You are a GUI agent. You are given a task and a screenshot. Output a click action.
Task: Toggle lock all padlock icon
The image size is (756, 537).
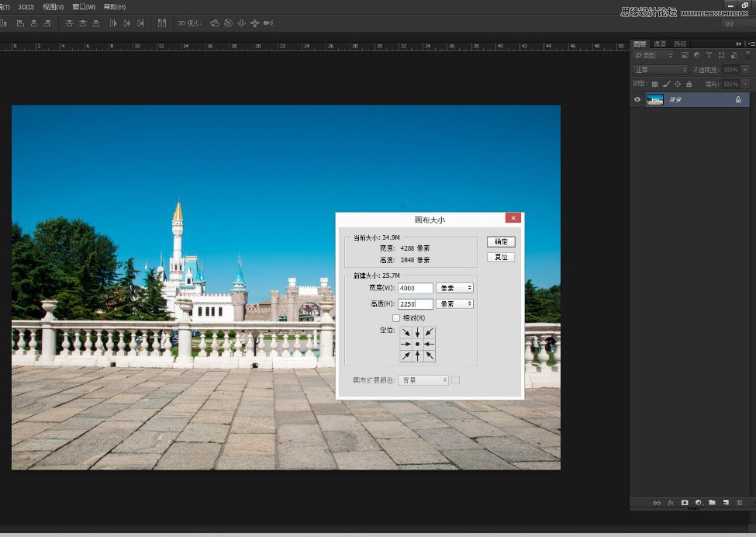pos(689,84)
